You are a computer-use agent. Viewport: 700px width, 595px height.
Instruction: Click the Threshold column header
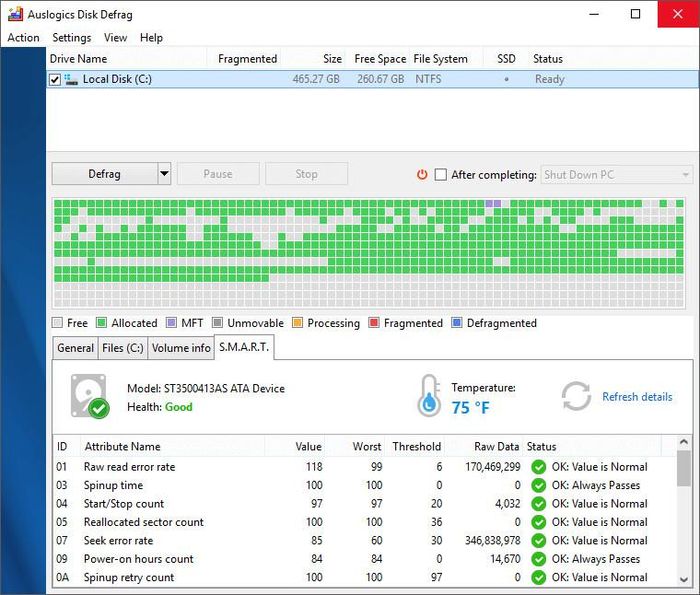click(x=417, y=447)
